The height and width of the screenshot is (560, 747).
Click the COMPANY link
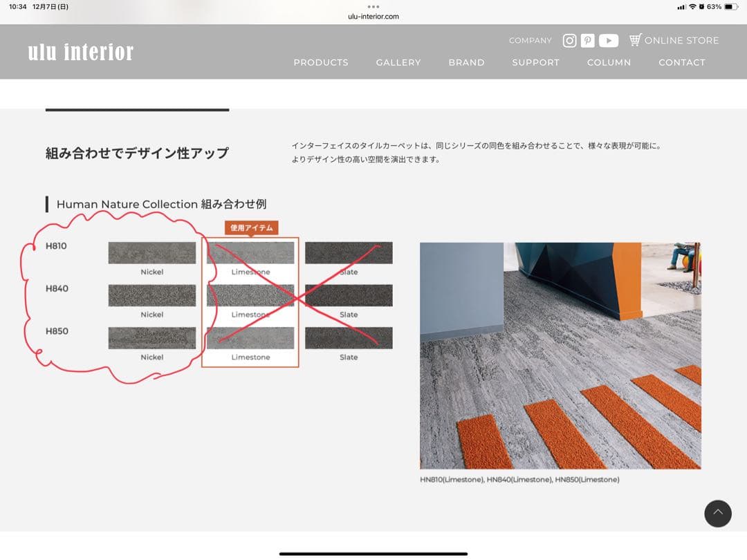click(530, 41)
